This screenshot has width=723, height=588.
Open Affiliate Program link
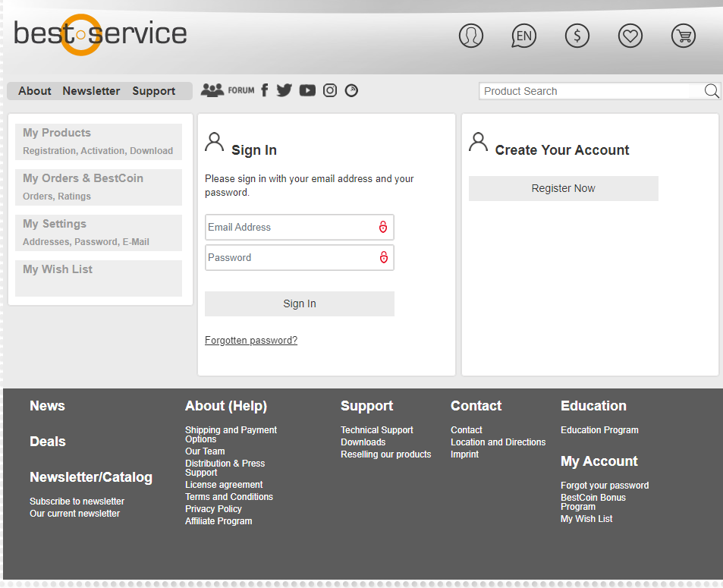[x=218, y=521]
